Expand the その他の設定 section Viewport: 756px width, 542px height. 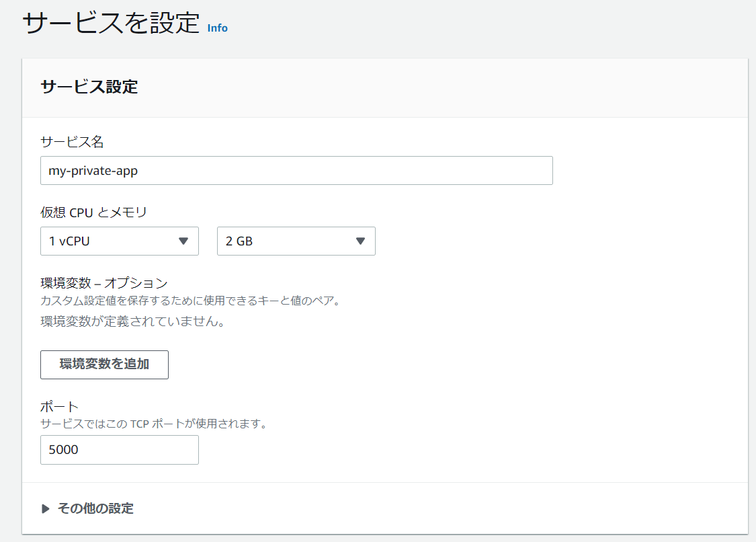pyautogui.click(x=88, y=508)
